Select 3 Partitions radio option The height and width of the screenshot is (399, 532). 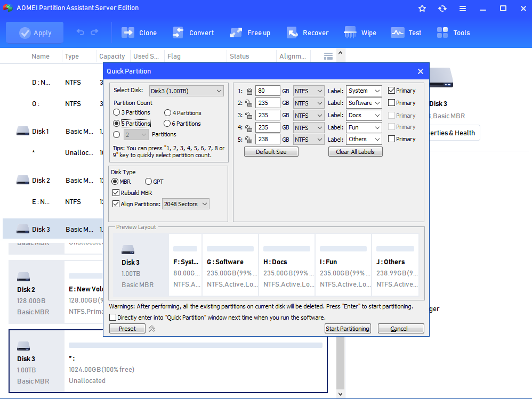132,112
